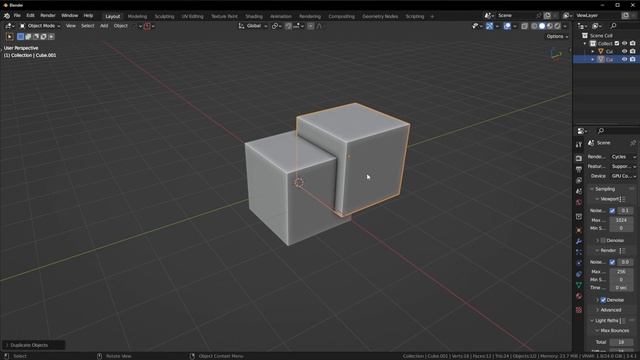Choose the set new selection mode icon
Screen dimensions: 640x360
coord(20,36)
